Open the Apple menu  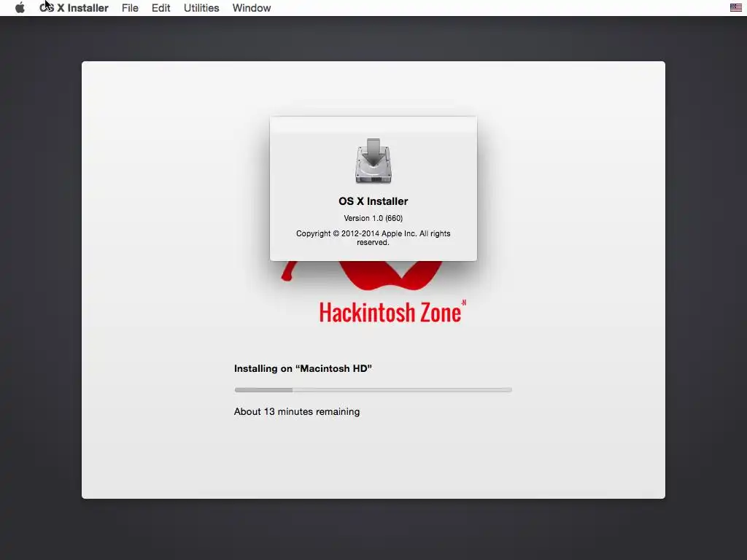[20, 8]
